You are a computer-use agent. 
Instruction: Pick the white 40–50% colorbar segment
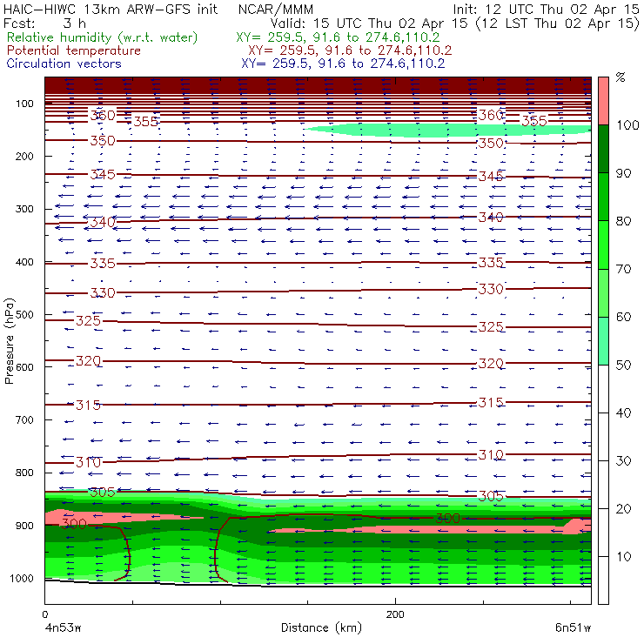pyautogui.click(x=603, y=389)
